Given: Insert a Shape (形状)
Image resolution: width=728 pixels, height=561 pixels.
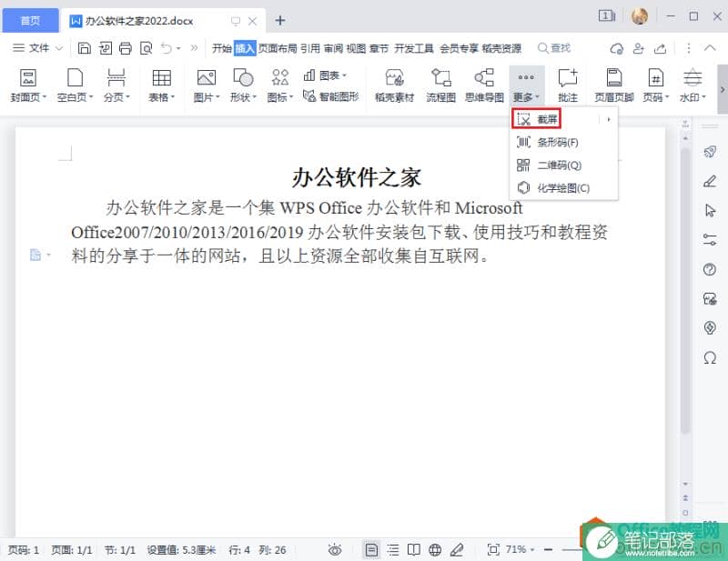Looking at the screenshot, I should 243,85.
